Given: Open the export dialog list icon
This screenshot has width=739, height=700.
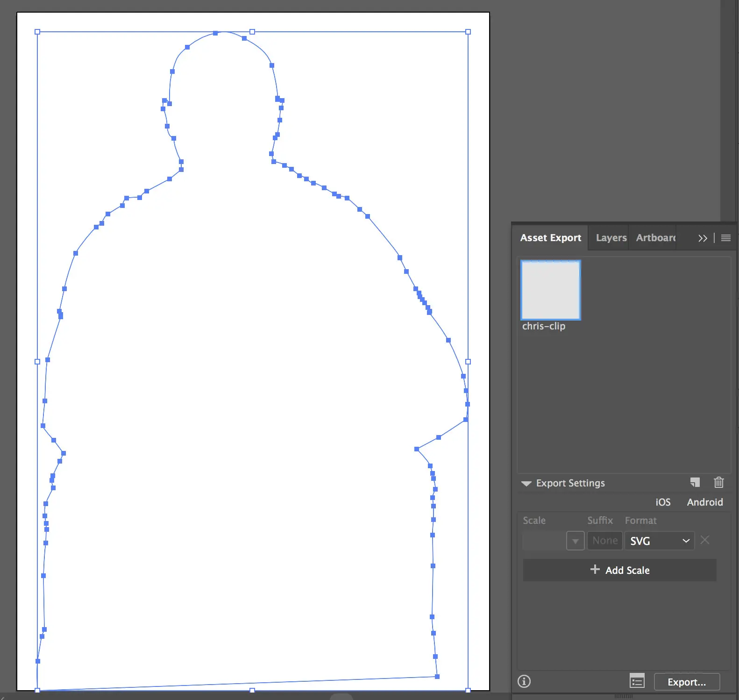Looking at the screenshot, I should click(x=637, y=681).
